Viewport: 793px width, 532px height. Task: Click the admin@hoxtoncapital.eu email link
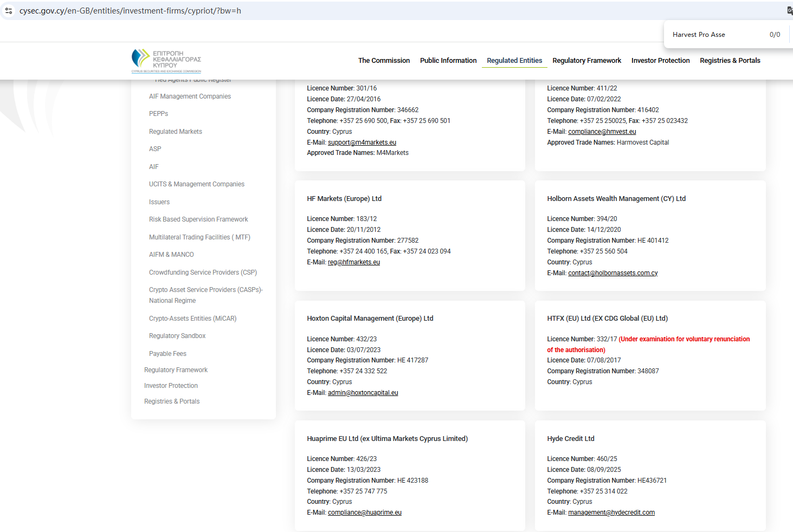coord(363,393)
